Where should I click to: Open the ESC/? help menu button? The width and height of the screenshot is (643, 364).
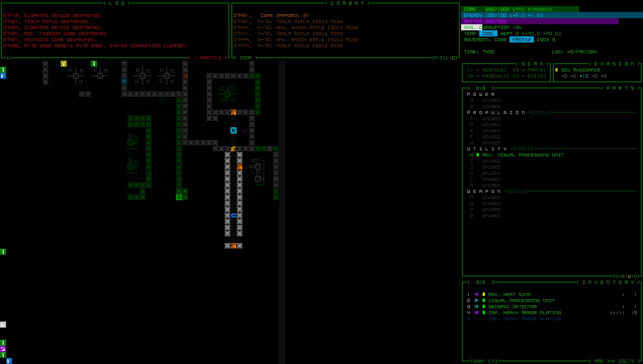(626, 361)
